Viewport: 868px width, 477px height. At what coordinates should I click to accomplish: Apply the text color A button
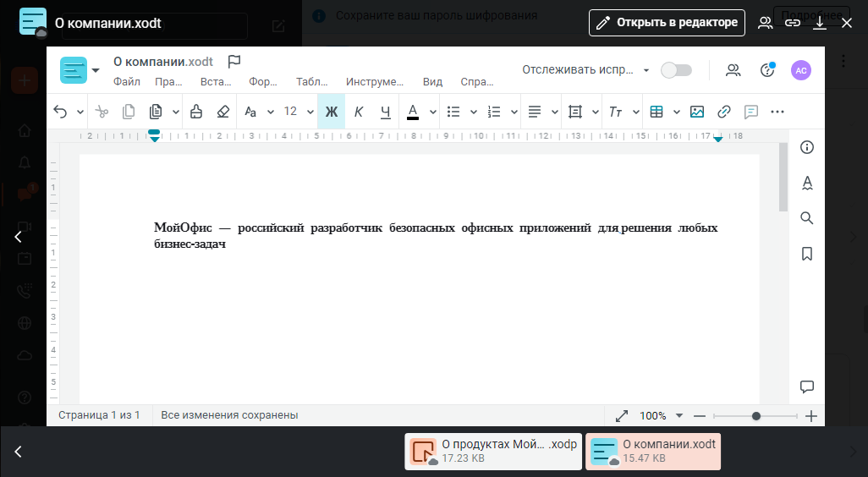(x=412, y=112)
